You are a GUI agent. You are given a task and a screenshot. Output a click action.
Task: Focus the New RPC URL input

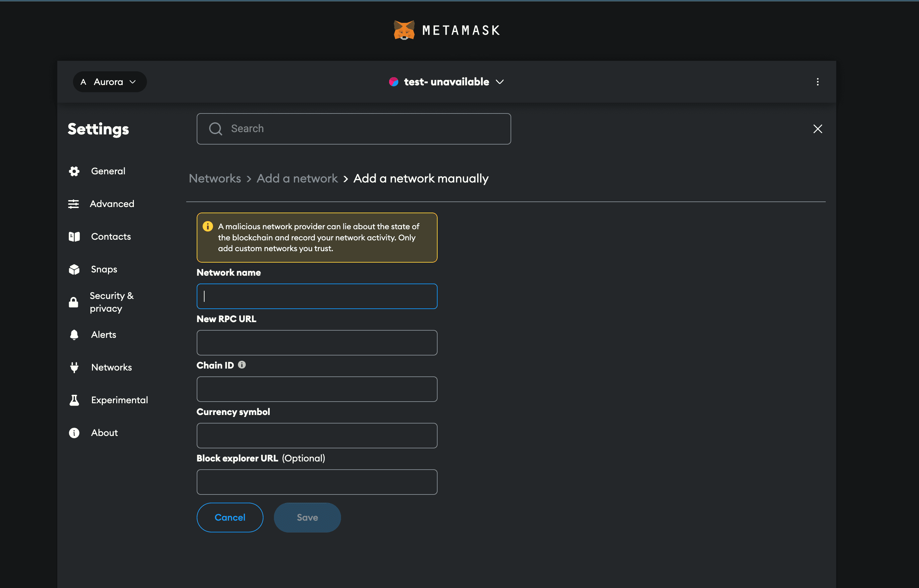317,343
